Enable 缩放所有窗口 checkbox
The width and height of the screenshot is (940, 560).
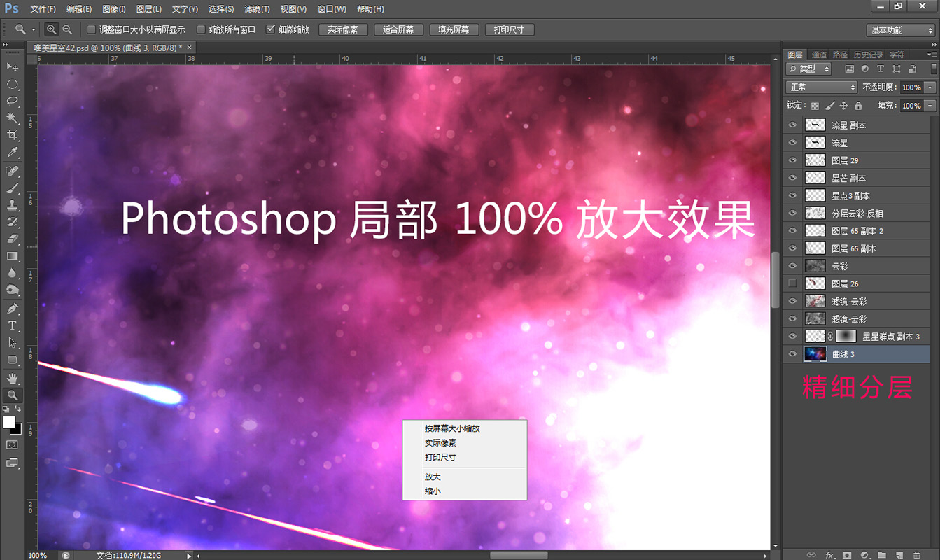click(202, 29)
